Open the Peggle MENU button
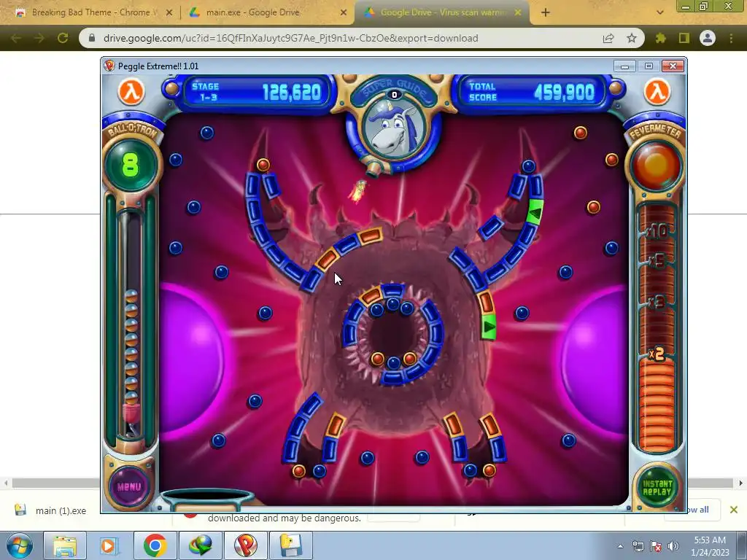The width and height of the screenshot is (747, 560). (x=129, y=486)
